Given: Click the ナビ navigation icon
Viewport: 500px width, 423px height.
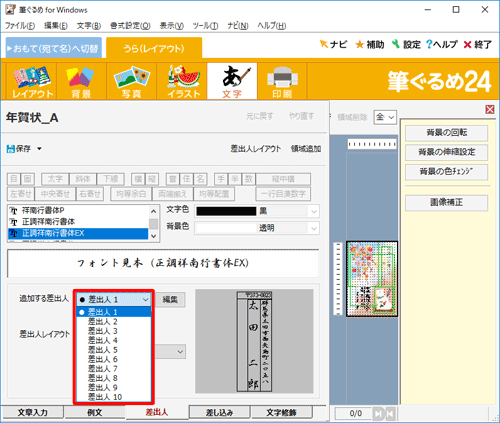Looking at the screenshot, I should (333, 44).
